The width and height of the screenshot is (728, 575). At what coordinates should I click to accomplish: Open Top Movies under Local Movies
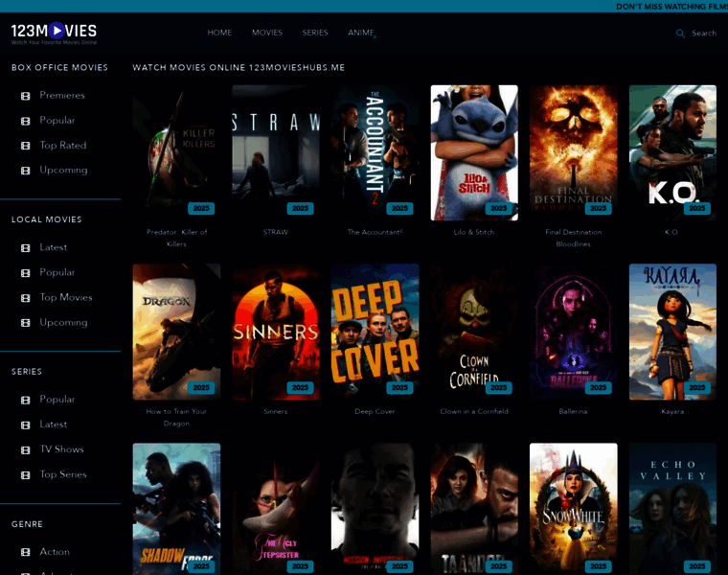[66, 297]
